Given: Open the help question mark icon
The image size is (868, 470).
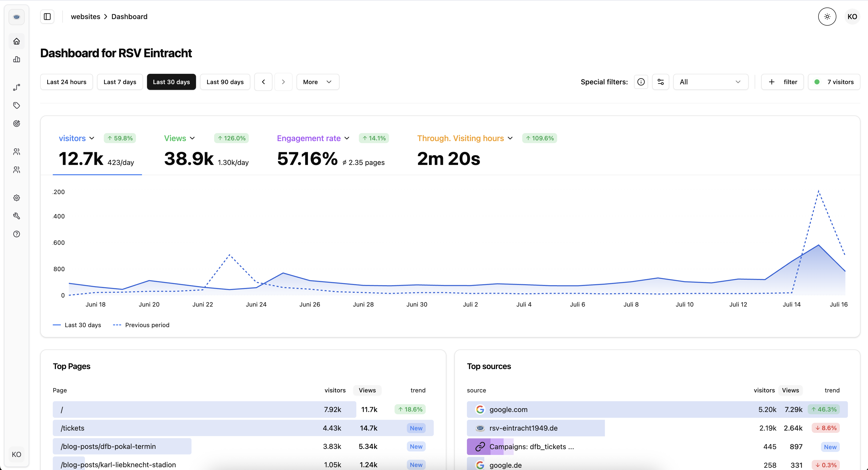Looking at the screenshot, I should tap(17, 234).
